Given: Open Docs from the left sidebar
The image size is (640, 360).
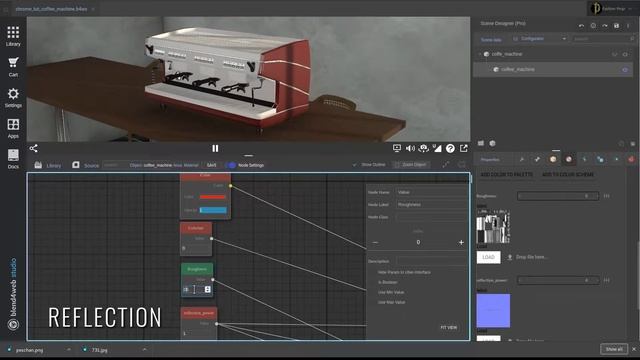Looking at the screenshot, I should pyautogui.click(x=13, y=159).
